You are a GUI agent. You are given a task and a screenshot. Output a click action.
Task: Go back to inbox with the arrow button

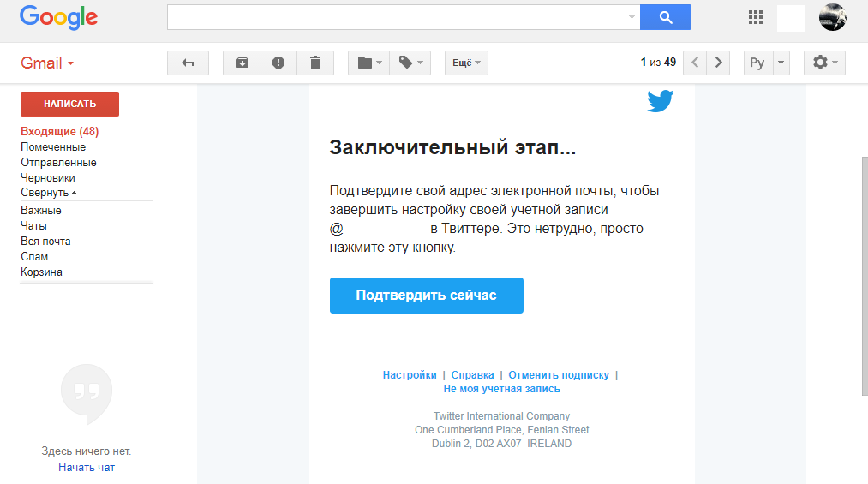[189, 63]
